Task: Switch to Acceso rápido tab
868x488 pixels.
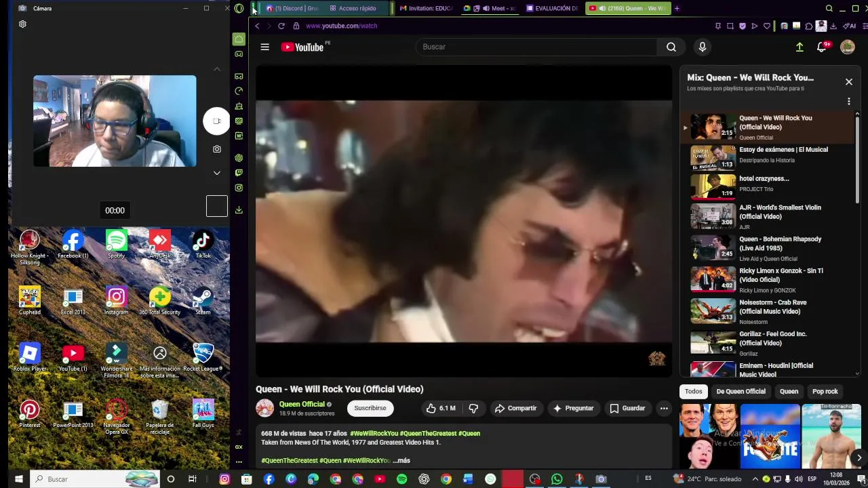Action: [x=357, y=8]
